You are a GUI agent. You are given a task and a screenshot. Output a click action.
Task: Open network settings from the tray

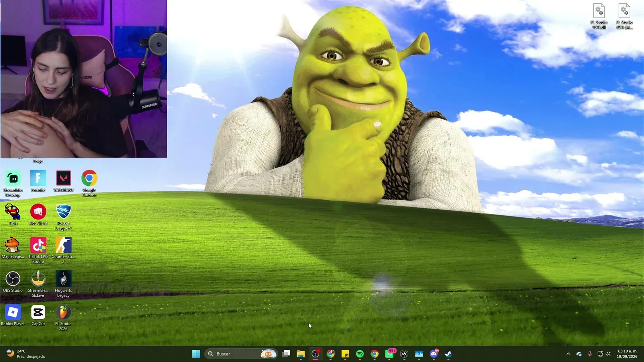coord(600,354)
